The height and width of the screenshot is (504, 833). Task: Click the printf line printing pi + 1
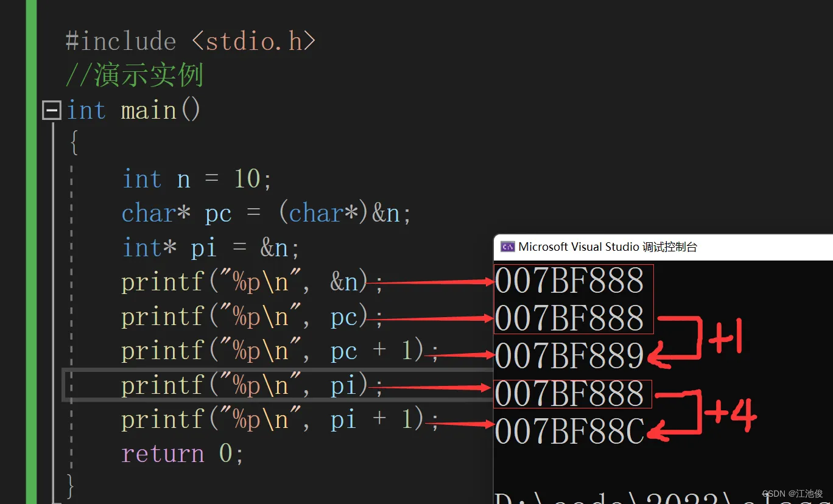280,420
